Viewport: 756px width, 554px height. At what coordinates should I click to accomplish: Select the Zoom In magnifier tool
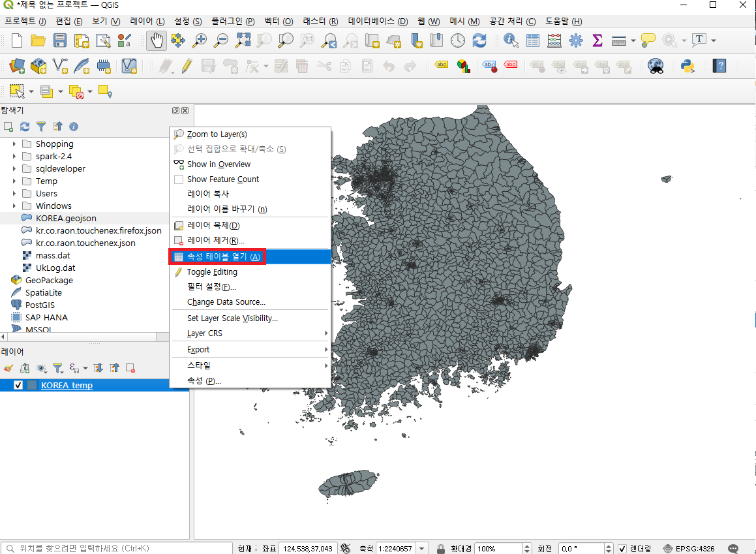pyautogui.click(x=199, y=40)
